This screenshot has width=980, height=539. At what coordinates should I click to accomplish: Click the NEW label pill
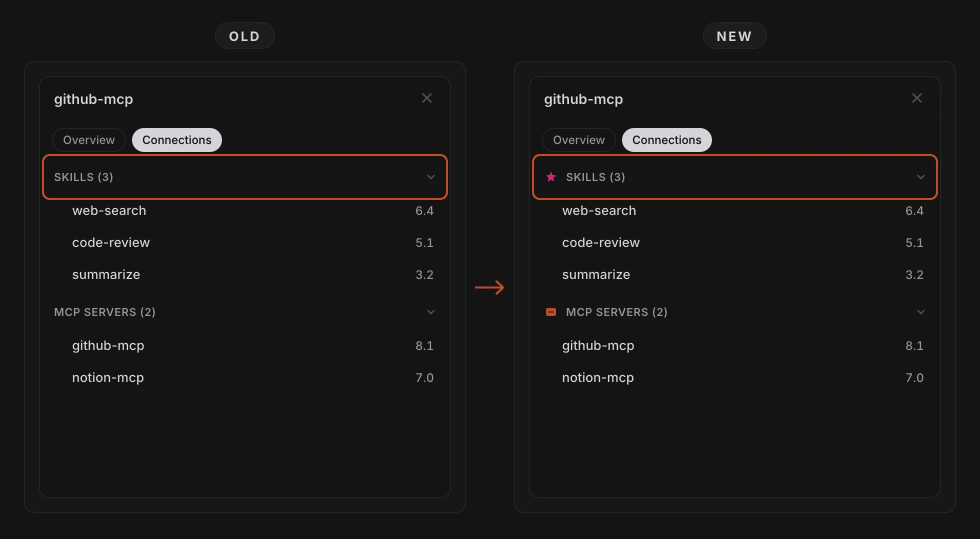click(734, 36)
